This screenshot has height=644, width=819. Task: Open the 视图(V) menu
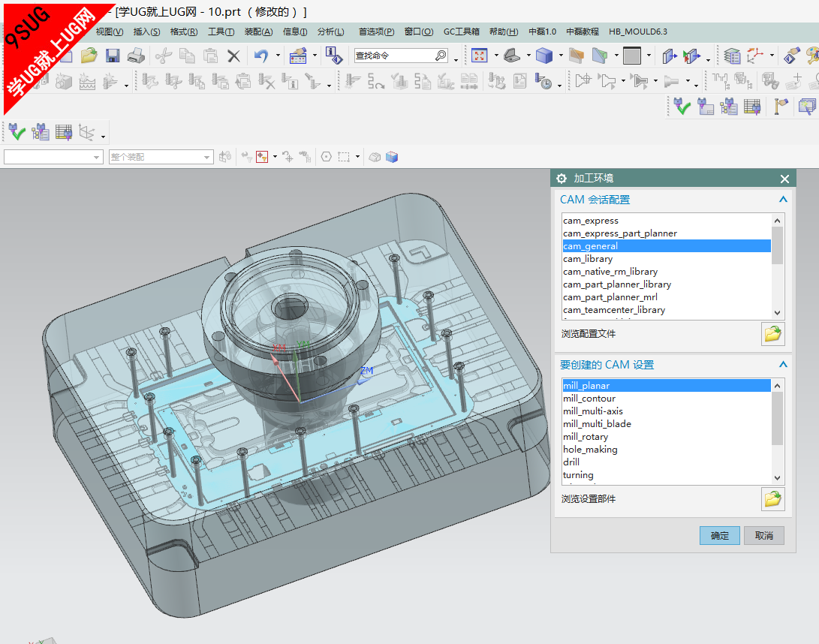click(x=110, y=32)
